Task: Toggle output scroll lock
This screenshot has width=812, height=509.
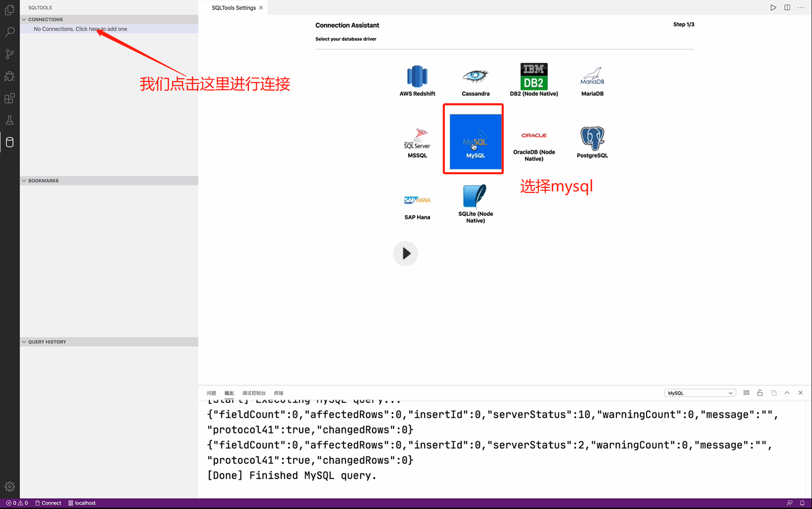Action: (x=760, y=393)
